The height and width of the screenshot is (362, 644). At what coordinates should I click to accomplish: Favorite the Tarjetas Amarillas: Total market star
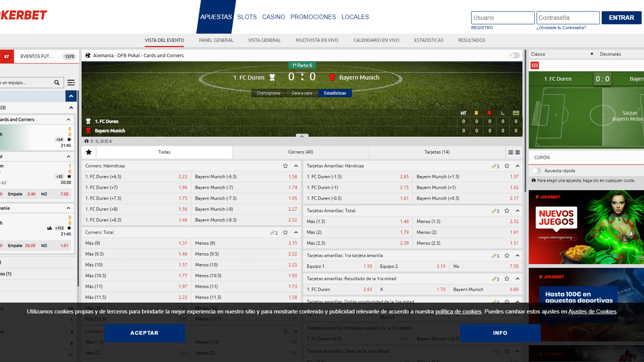coord(507,211)
